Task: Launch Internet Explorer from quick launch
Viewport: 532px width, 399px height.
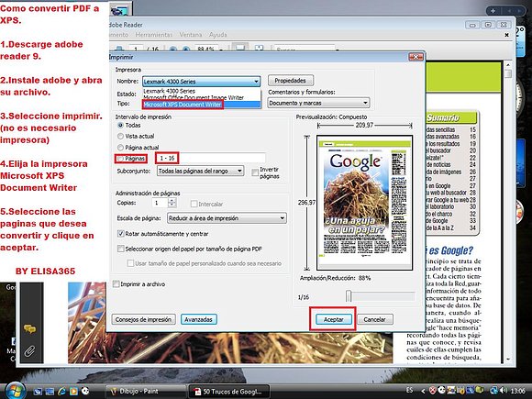Action: [x=61, y=391]
